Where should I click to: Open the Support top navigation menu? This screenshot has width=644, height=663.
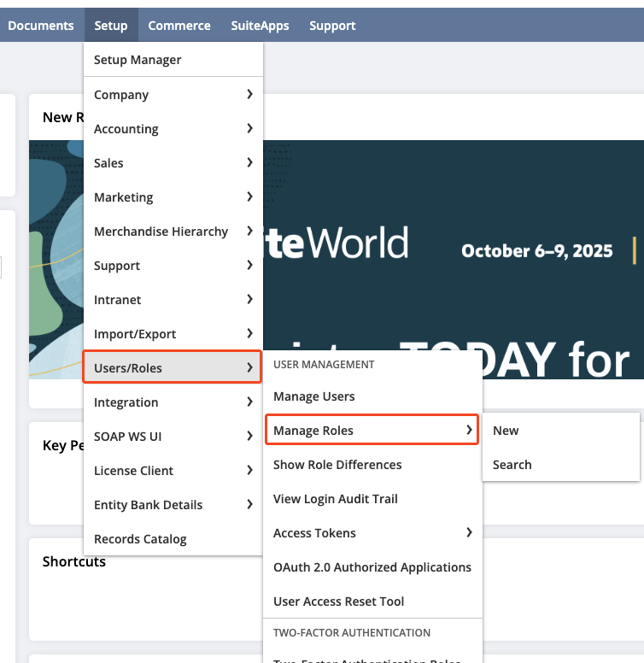pyautogui.click(x=332, y=26)
